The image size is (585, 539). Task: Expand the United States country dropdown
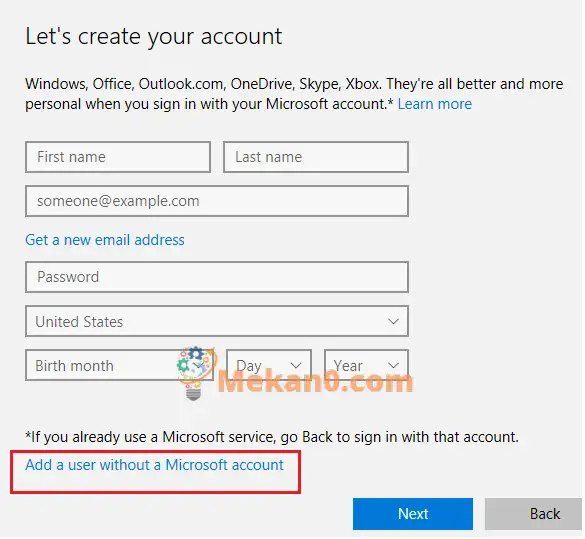pos(217,322)
